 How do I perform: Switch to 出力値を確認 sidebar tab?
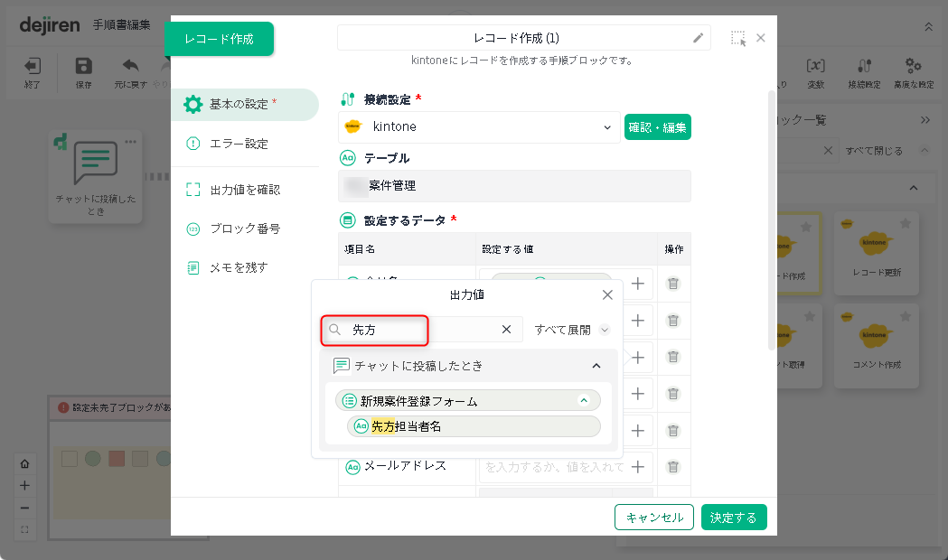244,190
